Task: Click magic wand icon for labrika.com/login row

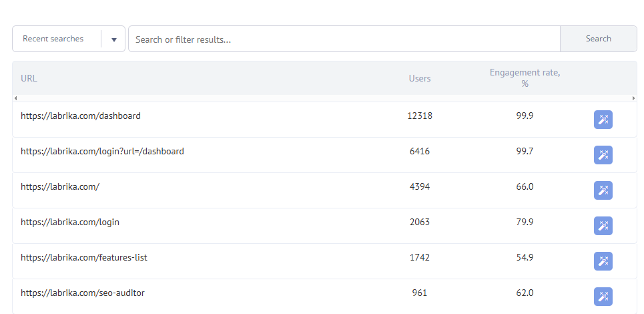Action: 603,226
